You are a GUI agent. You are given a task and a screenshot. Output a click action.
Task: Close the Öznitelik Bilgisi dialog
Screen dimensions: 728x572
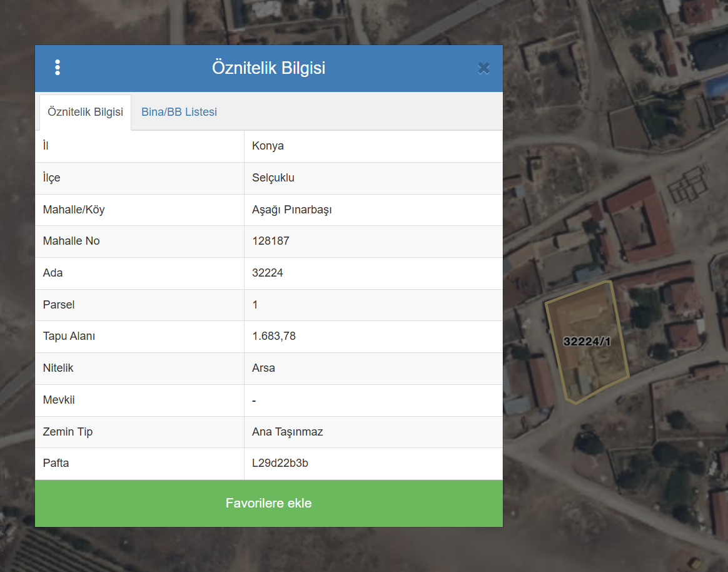[483, 68]
